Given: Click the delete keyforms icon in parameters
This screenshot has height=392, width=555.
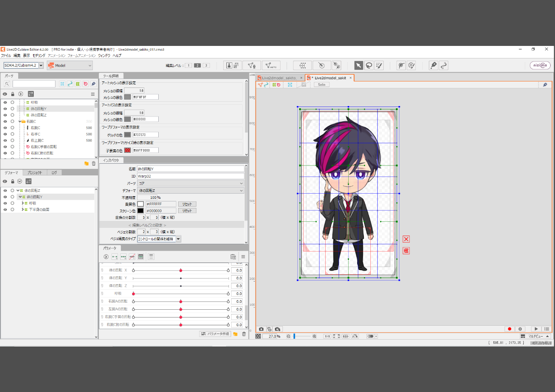Looking at the screenshot, I should [132, 256].
